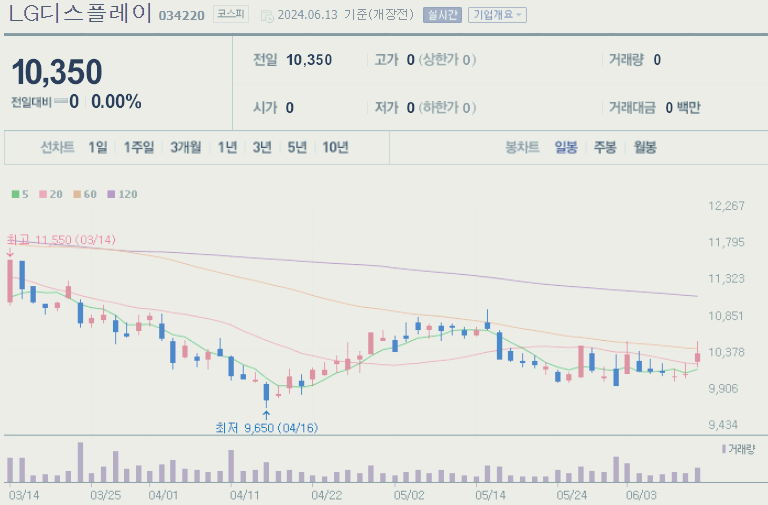This screenshot has height=505, width=768.
Task: Click the pink 20-day moving average swatch
Action: 43,194
